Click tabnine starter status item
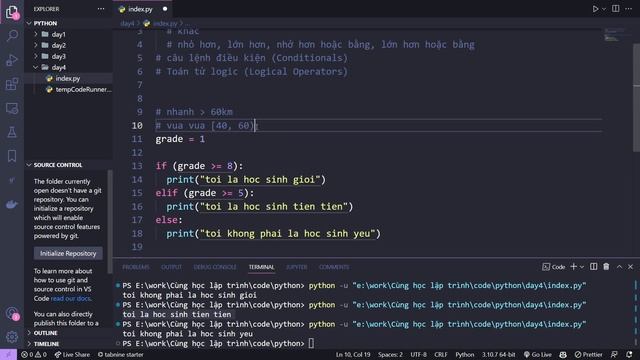 coord(120,355)
